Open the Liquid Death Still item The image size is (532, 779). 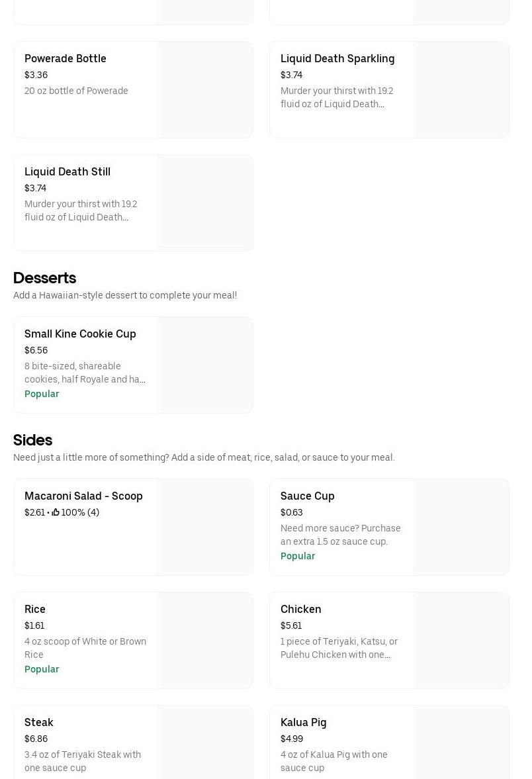(x=67, y=172)
